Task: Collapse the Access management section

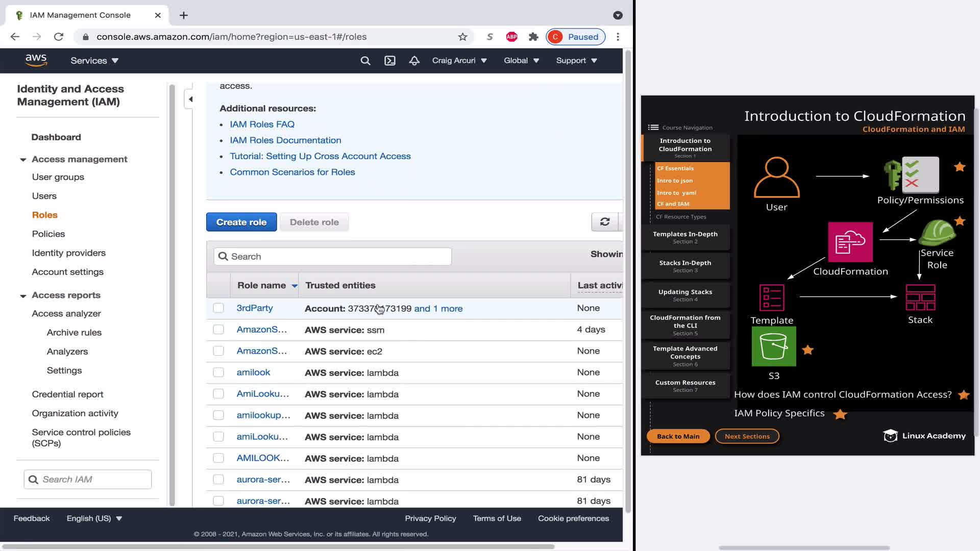Action: [x=23, y=160]
